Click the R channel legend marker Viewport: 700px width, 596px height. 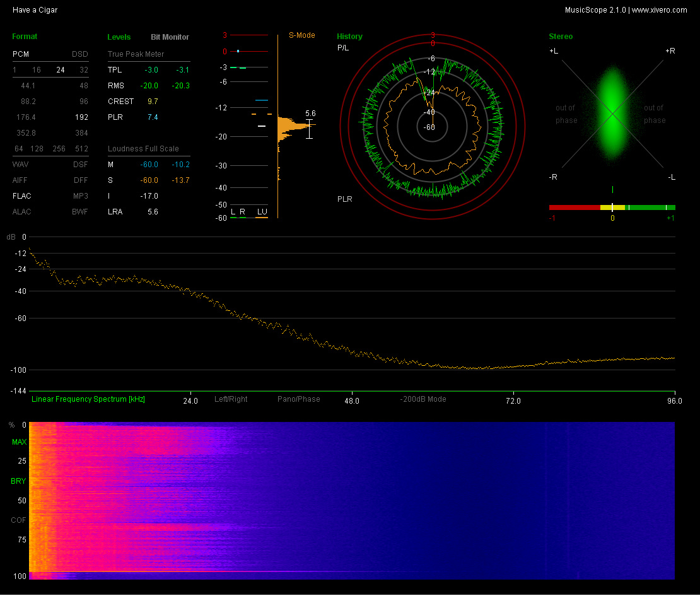[x=242, y=212]
